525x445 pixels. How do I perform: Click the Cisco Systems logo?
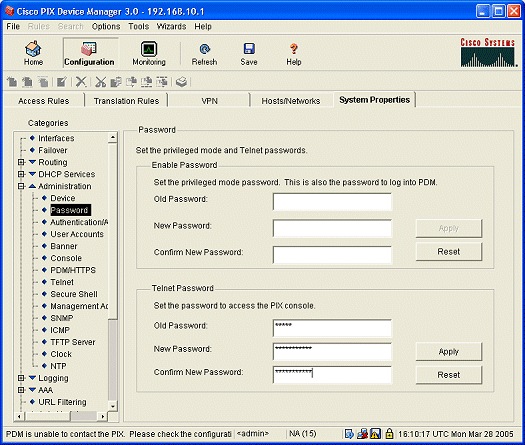click(x=487, y=52)
